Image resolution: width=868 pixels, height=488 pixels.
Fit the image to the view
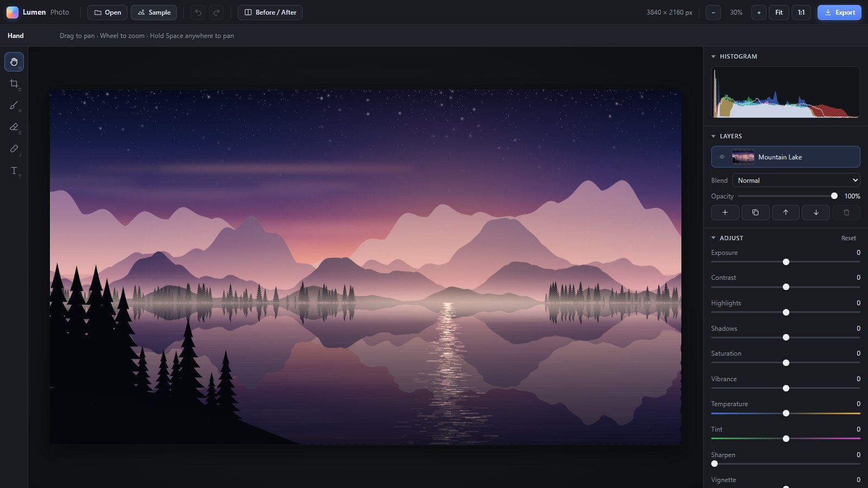tap(779, 12)
